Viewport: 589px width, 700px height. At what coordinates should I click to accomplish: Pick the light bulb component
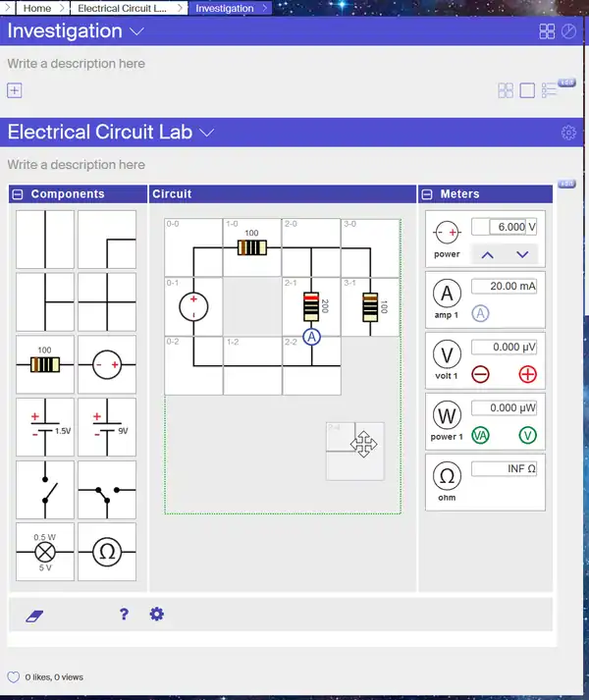[45, 551]
